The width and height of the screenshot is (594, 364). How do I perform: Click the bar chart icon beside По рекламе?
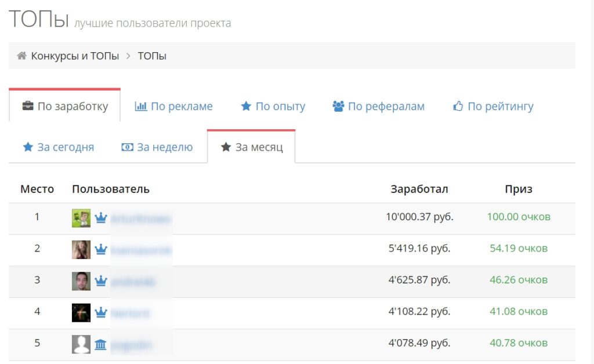tap(140, 107)
